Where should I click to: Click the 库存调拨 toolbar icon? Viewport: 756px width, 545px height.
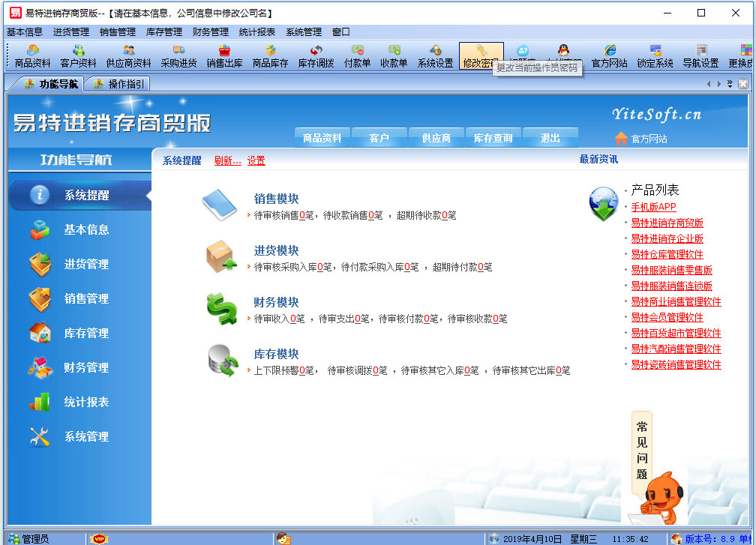pos(316,56)
